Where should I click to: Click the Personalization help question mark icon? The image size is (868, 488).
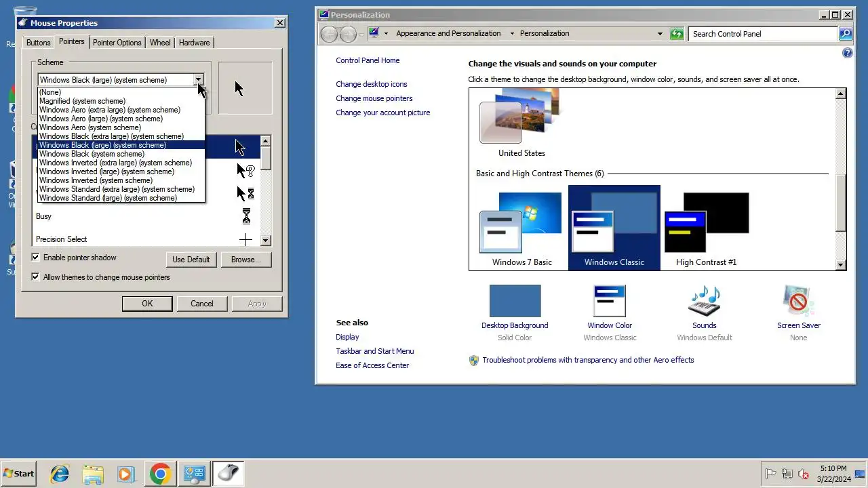(x=847, y=53)
